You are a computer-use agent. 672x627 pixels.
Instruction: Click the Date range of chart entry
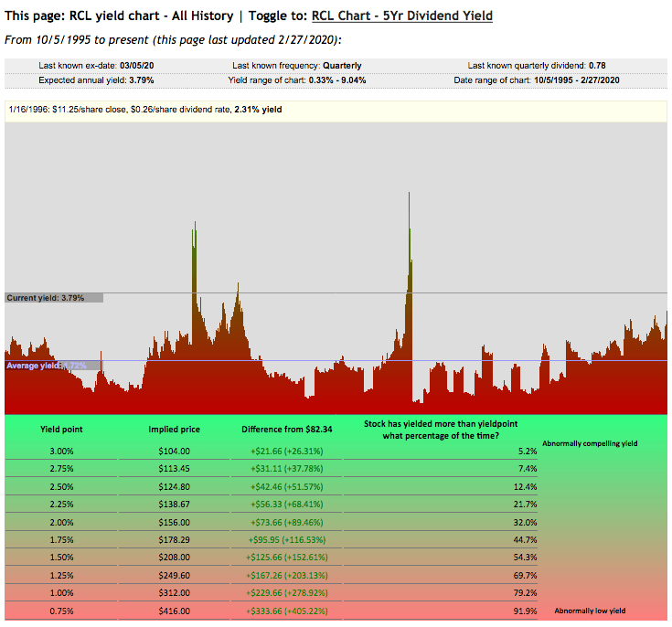coord(537,80)
